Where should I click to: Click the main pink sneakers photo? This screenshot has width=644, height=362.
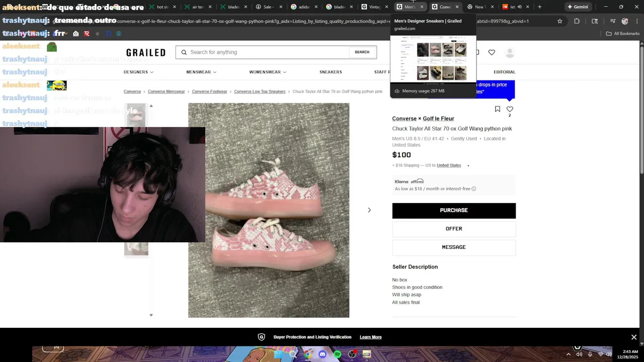(x=269, y=210)
